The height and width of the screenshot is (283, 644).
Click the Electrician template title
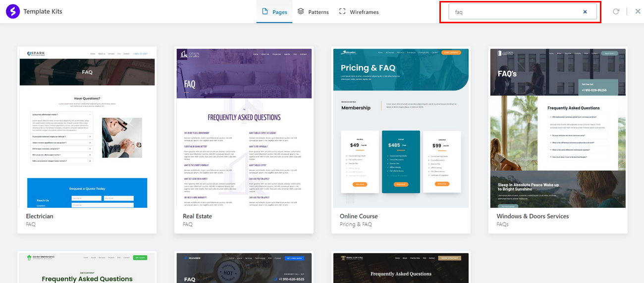tap(40, 216)
